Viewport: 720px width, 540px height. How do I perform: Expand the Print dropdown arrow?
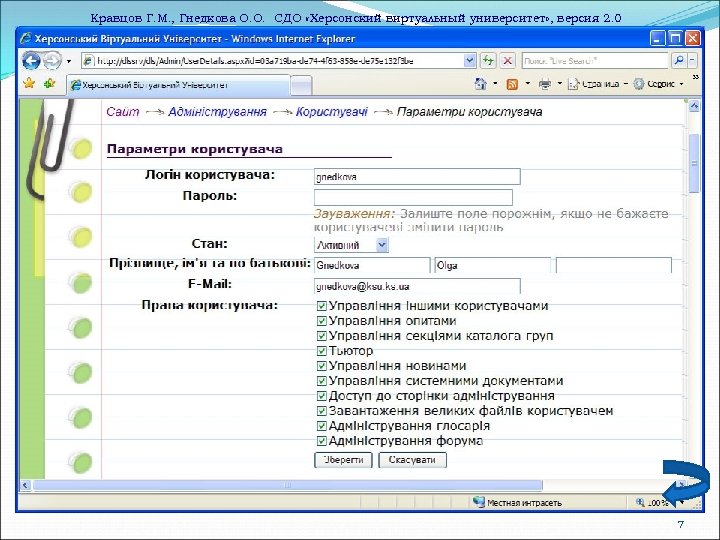point(559,84)
